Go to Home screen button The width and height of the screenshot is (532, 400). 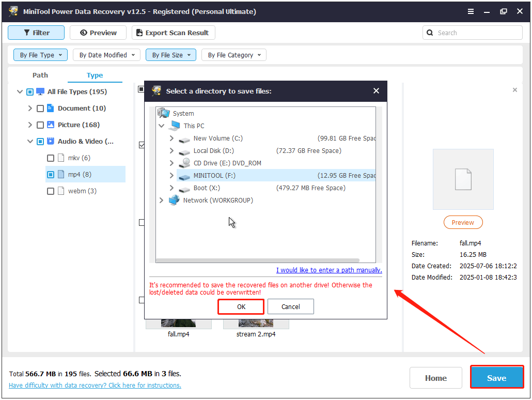(x=435, y=378)
